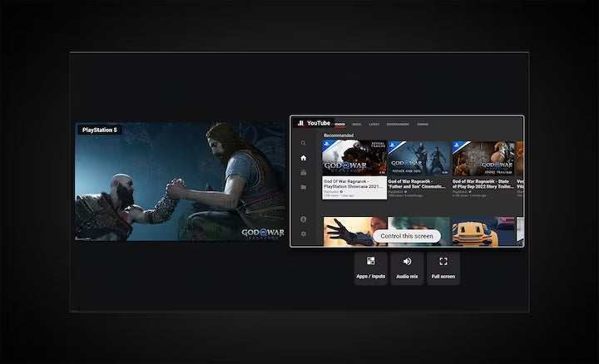Open the "Father and Son" Cinematic video thumbnail
The width and height of the screenshot is (599, 364).
pyautogui.click(x=418, y=159)
